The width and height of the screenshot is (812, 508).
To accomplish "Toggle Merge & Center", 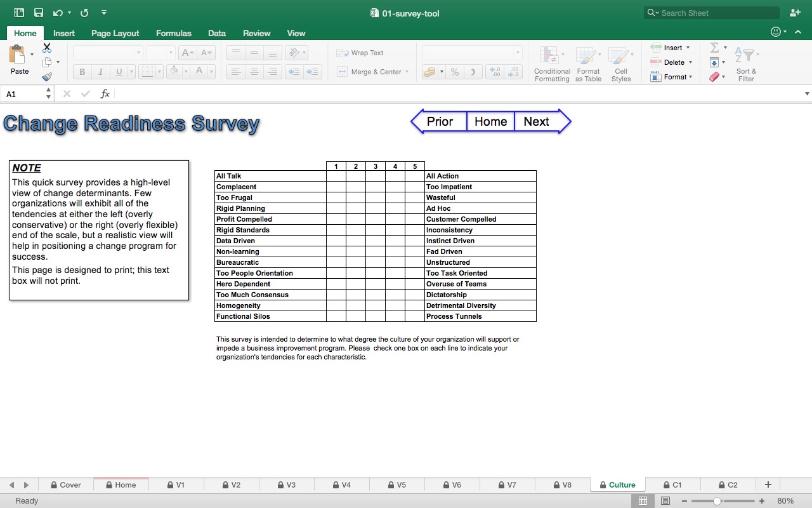I will pos(372,72).
